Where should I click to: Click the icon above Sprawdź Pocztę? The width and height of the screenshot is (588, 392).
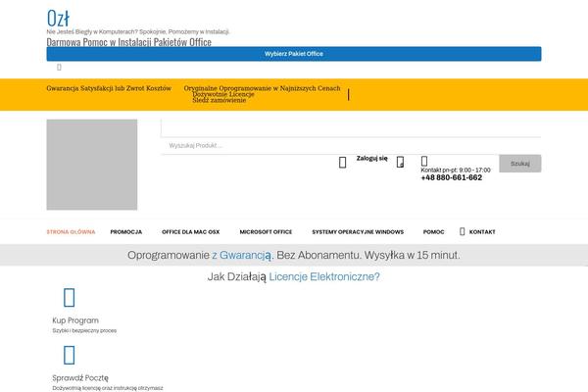(69, 355)
